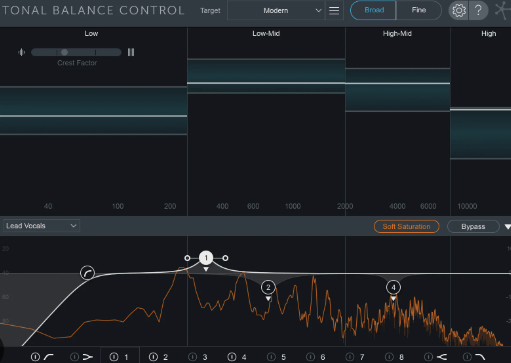The width and height of the screenshot is (511, 363).
Task: Toggle power for band 2
Action: (153, 357)
